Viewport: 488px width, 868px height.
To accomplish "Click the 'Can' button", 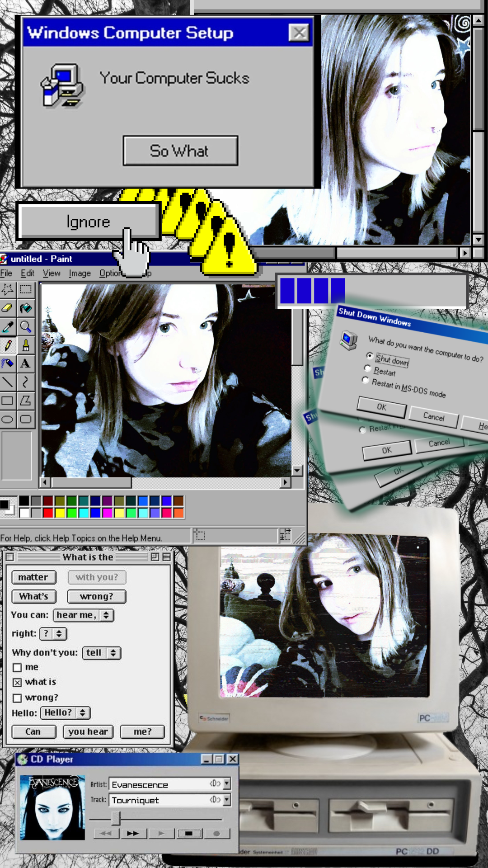I will click(x=34, y=731).
